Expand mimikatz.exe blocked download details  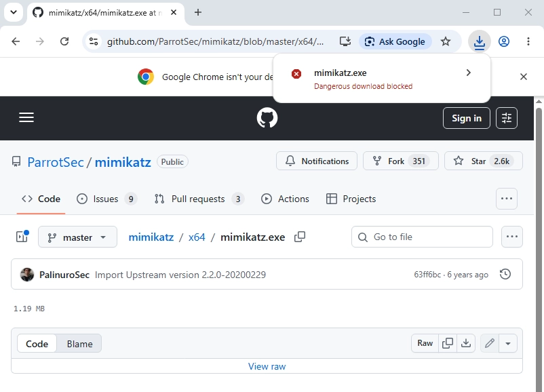point(468,73)
